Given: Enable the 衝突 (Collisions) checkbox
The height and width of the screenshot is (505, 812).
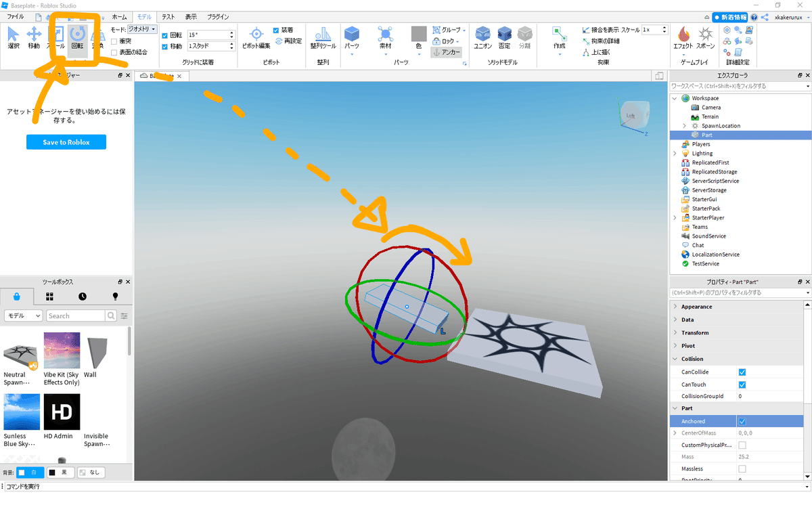Looking at the screenshot, I should (114, 41).
